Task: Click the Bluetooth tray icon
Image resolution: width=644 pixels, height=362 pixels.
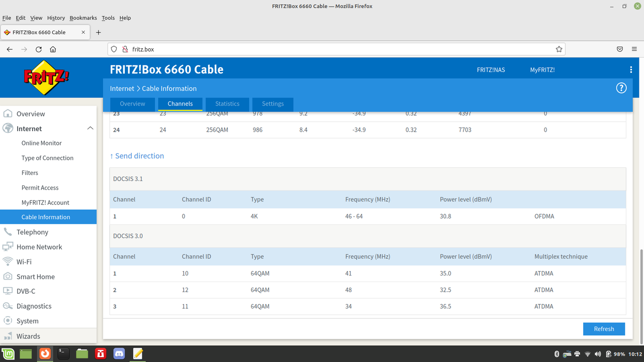Action: click(557, 354)
